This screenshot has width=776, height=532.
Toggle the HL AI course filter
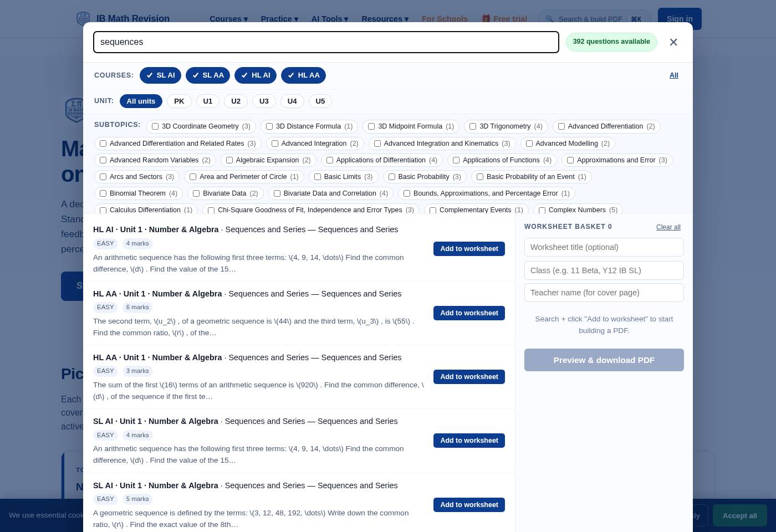pos(256,75)
